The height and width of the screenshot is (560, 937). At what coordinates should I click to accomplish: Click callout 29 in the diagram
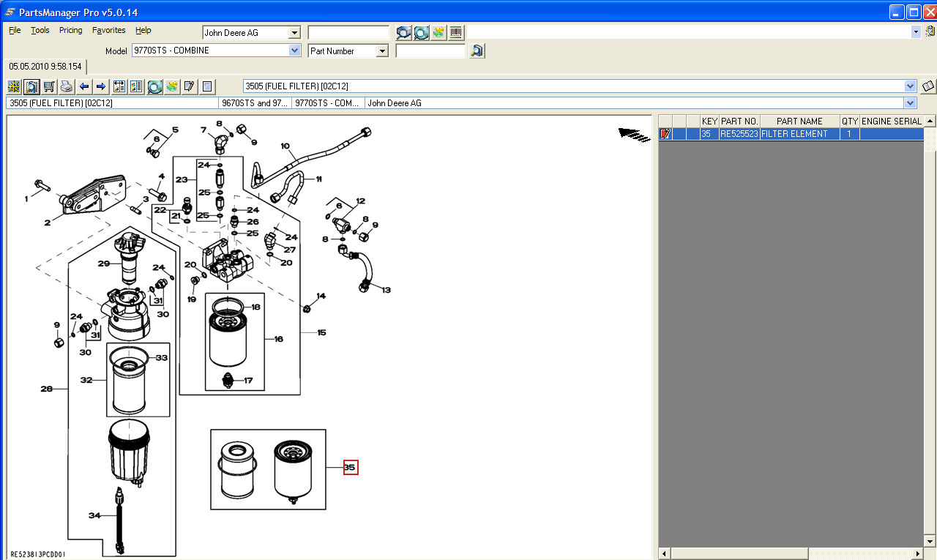click(x=104, y=264)
